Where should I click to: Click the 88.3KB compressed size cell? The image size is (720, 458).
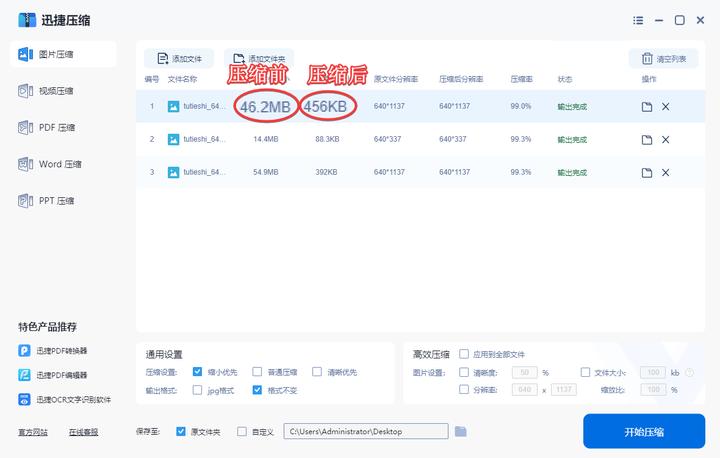(327, 139)
